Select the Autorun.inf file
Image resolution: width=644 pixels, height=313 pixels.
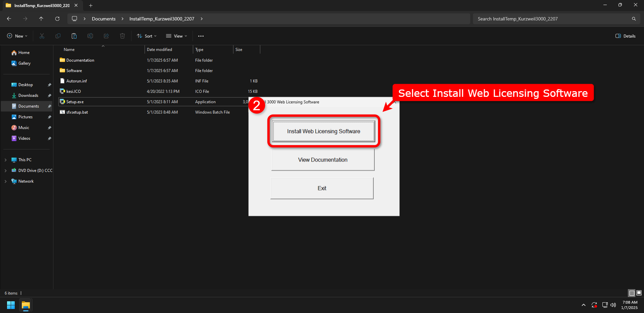pos(76,81)
